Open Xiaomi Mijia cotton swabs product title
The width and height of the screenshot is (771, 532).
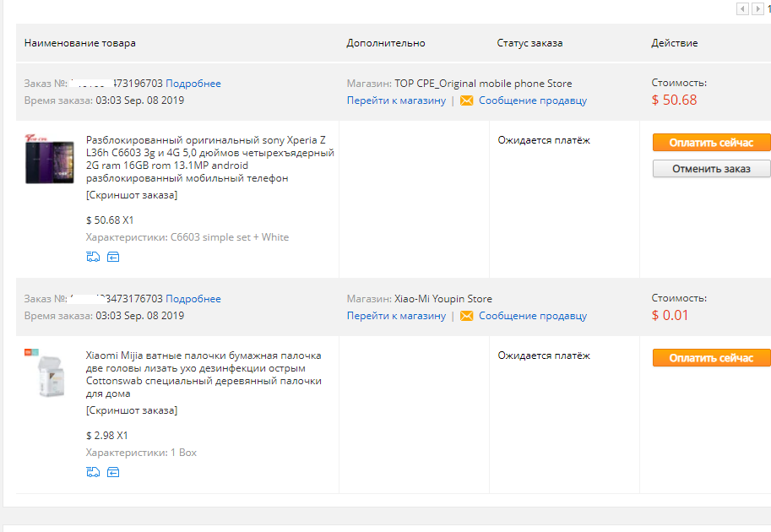[204, 374]
